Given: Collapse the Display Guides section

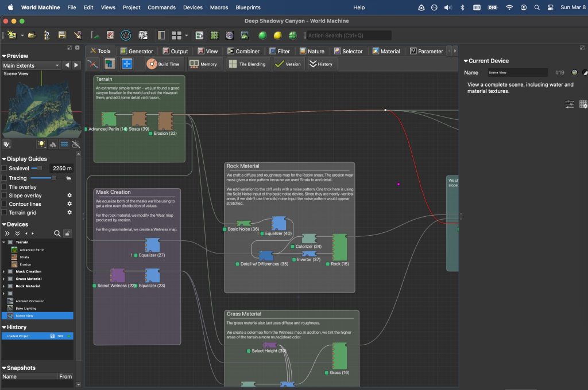Looking at the screenshot, I should coord(4,159).
